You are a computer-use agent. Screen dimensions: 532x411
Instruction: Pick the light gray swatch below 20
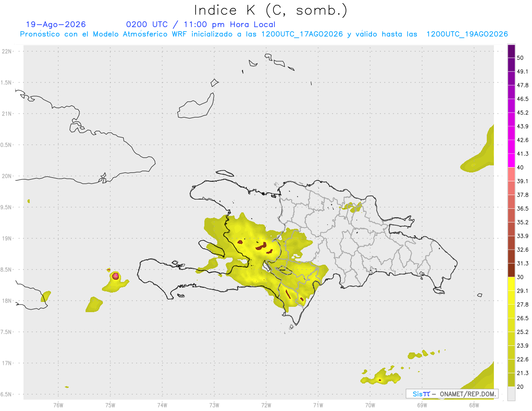(511, 394)
